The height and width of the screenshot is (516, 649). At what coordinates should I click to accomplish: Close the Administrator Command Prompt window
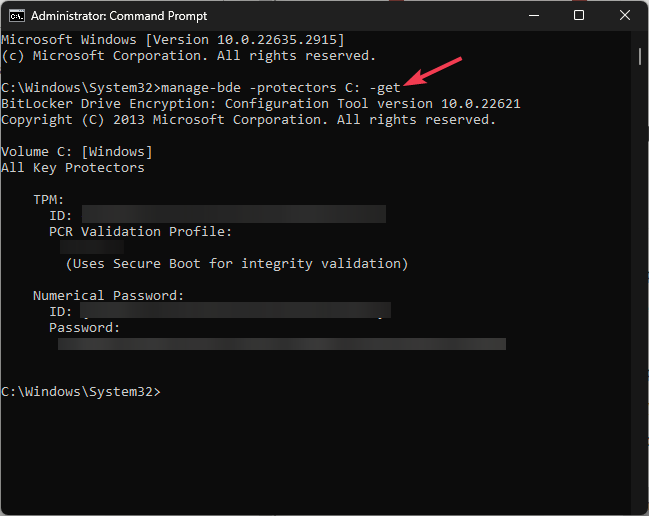(624, 16)
